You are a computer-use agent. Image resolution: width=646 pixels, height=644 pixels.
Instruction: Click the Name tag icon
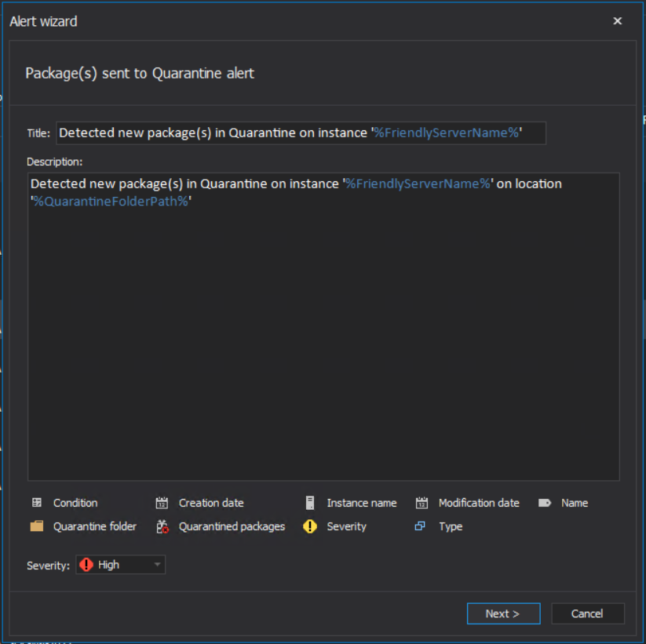[544, 503]
